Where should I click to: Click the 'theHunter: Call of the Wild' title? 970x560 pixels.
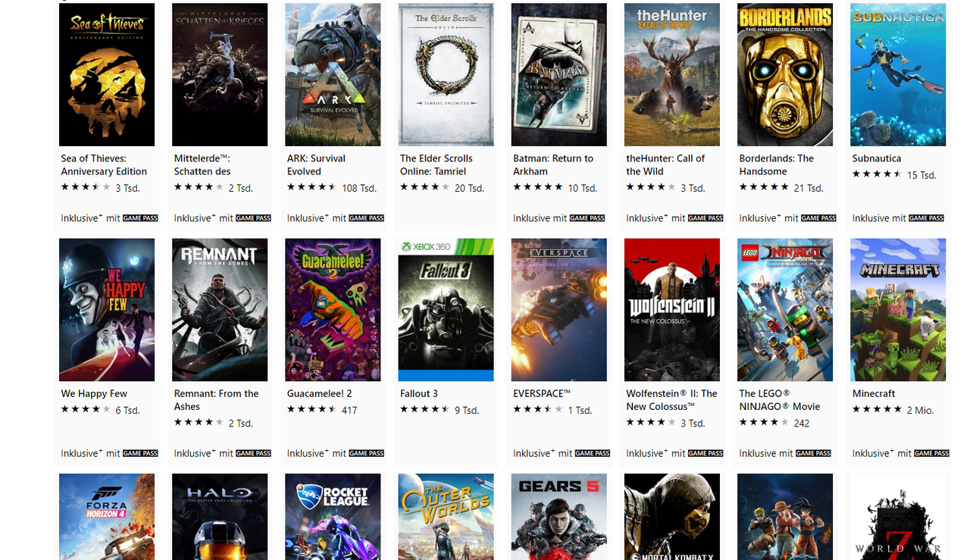tap(665, 165)
